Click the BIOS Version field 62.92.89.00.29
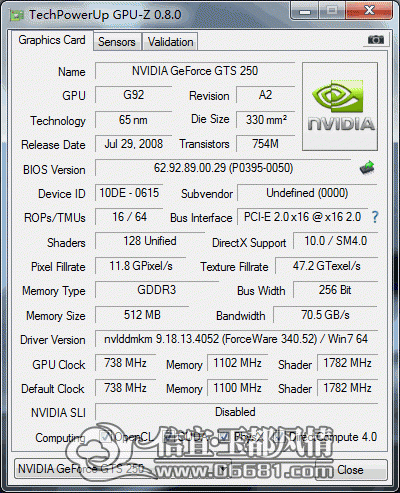This screenshot has width=400, height=493. click(x=223, y=168)
